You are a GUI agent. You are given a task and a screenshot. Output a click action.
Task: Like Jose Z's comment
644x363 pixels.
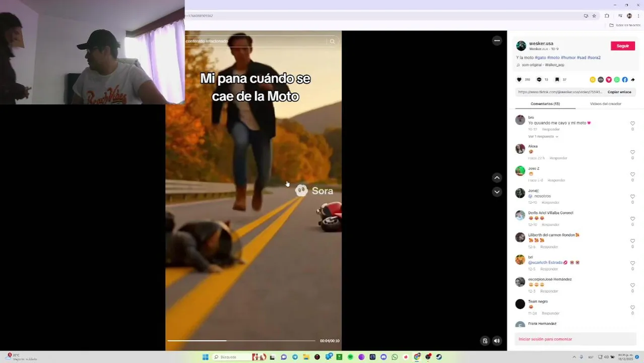(x=632, y=174)
